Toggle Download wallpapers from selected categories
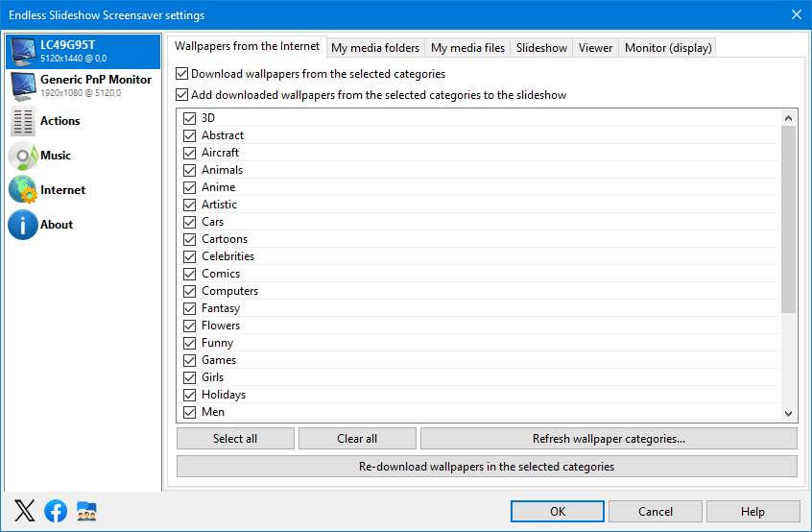 coord(181,74)
